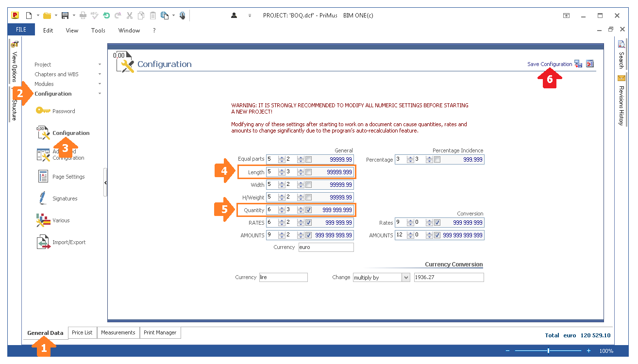The image size is (638, 364).
Task: Click the open folder toolbar icon
Action: pos(47,16)
